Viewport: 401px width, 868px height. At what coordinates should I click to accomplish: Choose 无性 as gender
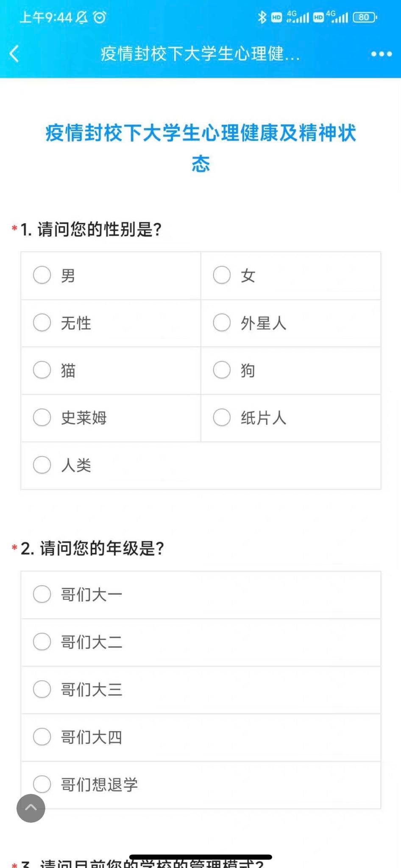[42, 323]
